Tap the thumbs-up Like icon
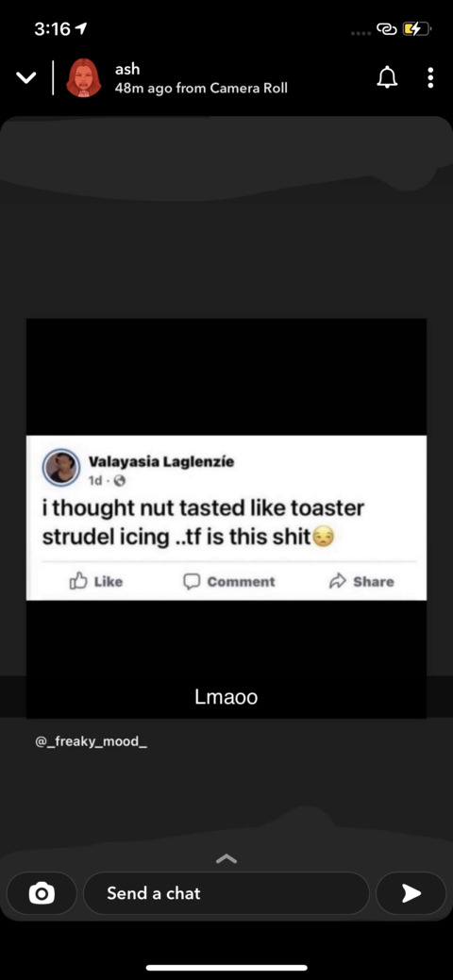The height and width of the screenshot is (980, 453). [x=77, y=581]
